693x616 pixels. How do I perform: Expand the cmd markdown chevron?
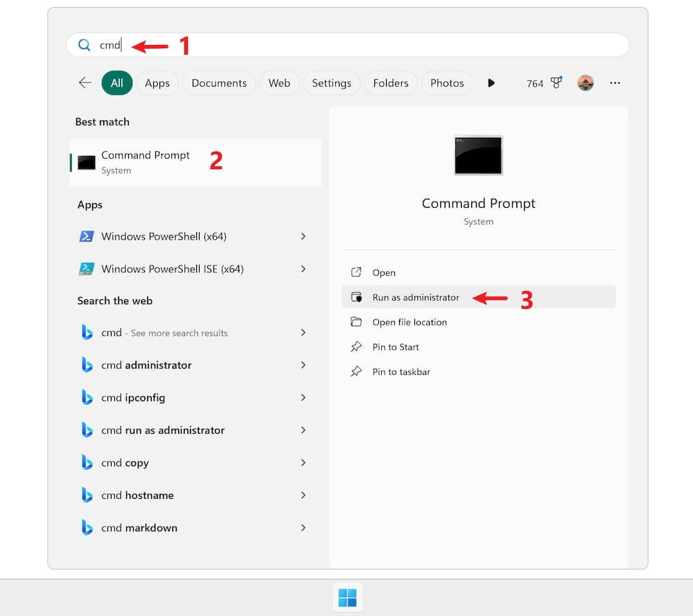point(304,527)
